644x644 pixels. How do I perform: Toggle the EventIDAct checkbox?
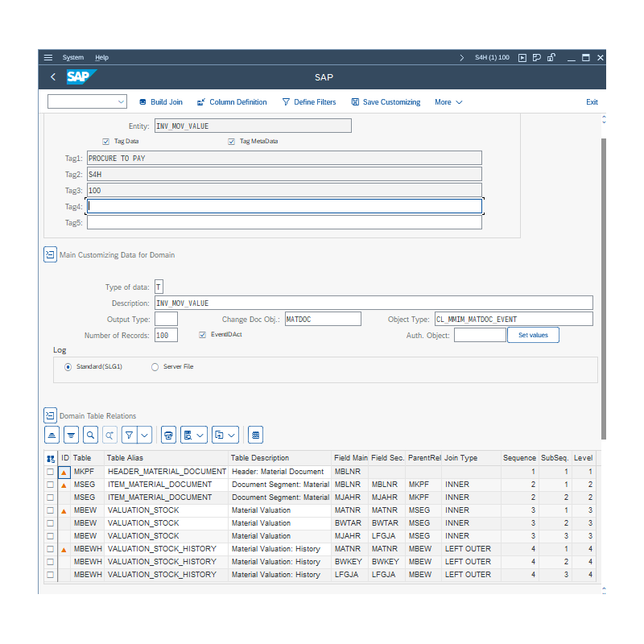click(202, 335)
